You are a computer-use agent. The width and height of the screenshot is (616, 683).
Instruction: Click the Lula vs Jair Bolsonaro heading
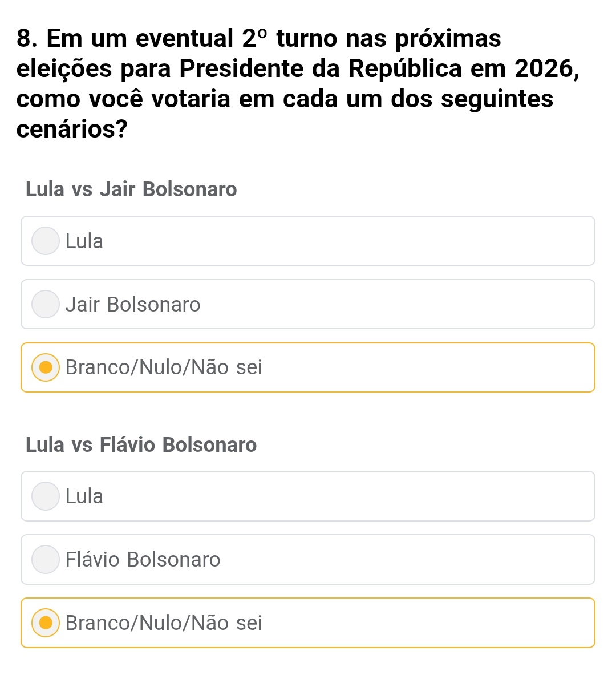(131, 189)
